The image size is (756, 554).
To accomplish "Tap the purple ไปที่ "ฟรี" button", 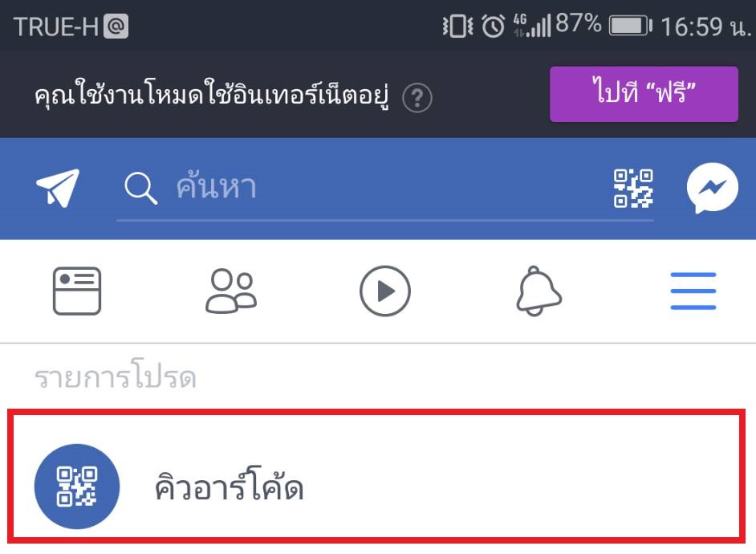I will (x=644, y=94).
